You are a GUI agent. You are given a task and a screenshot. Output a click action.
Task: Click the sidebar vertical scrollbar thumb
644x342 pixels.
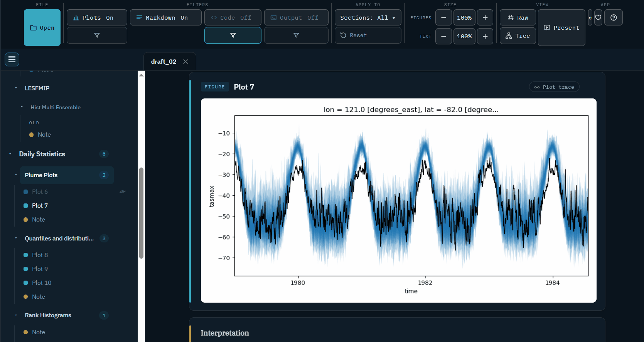142,213
